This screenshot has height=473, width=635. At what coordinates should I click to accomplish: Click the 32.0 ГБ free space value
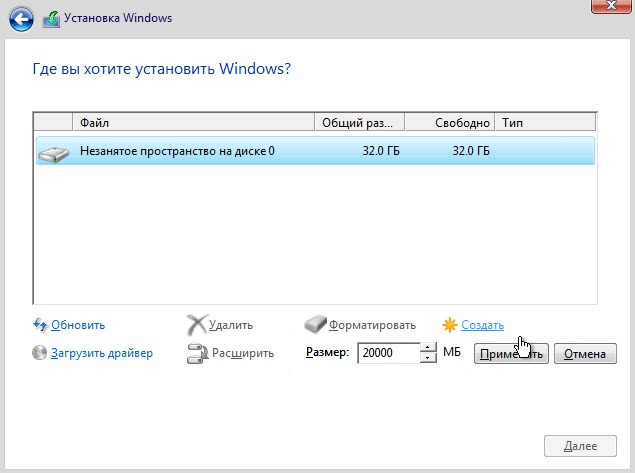pyautogui.click(x=471, y=151)
